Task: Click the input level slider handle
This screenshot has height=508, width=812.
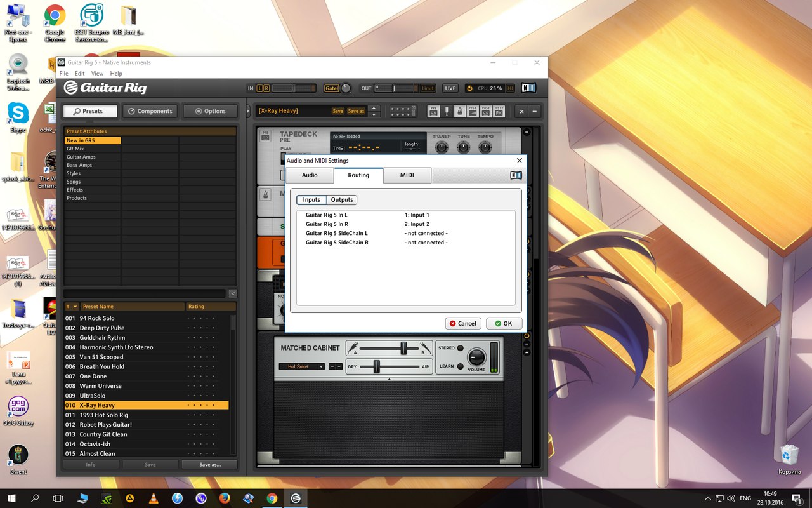Action: 294,88
